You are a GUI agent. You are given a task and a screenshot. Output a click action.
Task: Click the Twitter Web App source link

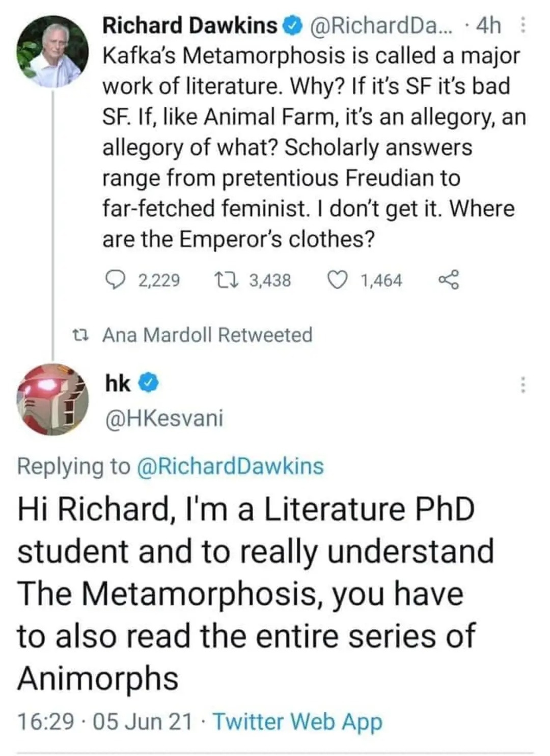tap(297, 721)
